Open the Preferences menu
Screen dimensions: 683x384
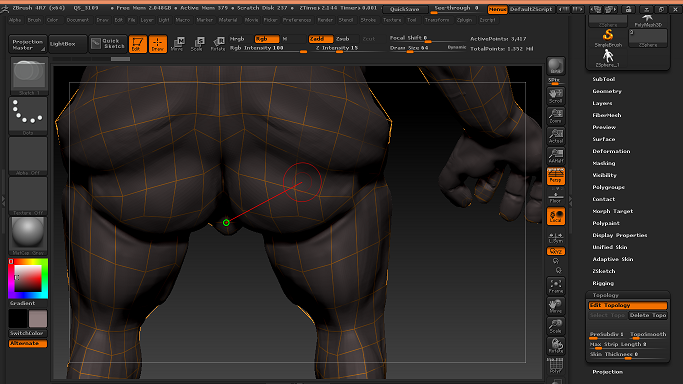[297, 20]
